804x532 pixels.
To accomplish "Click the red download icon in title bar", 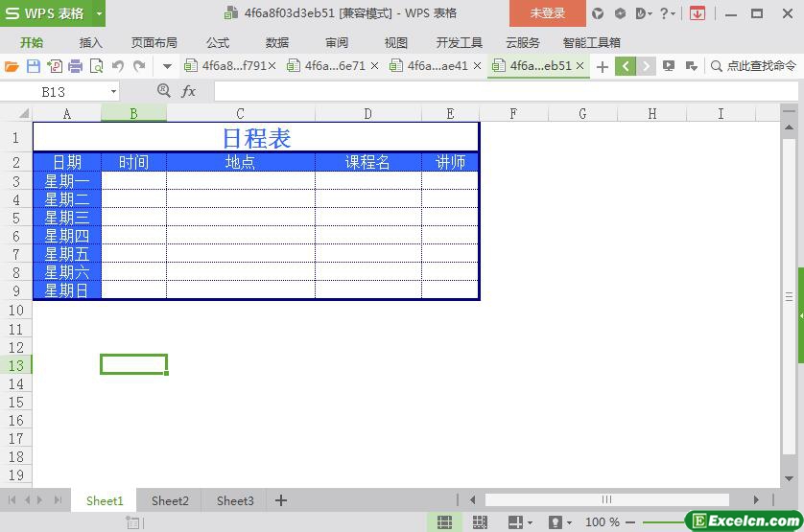I will (698, 13).
